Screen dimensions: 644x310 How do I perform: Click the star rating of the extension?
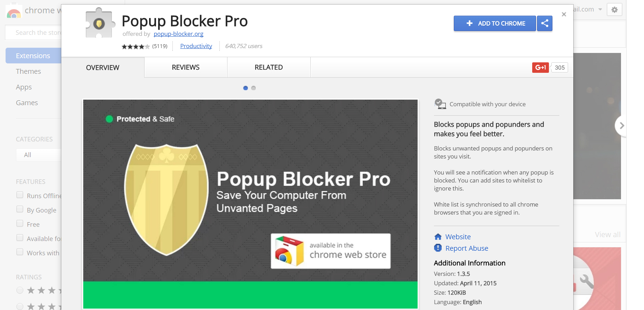tap(135, 46)
